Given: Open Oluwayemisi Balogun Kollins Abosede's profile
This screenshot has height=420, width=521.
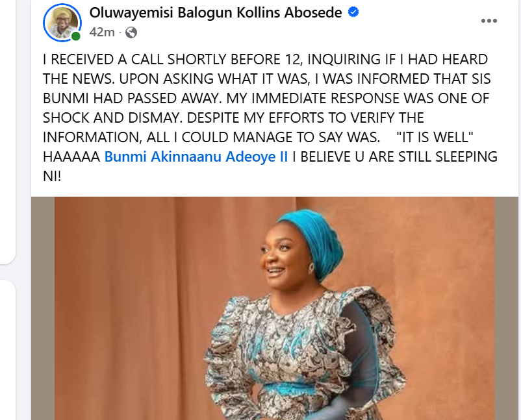Looking at the screenshot, I should 216,13.
